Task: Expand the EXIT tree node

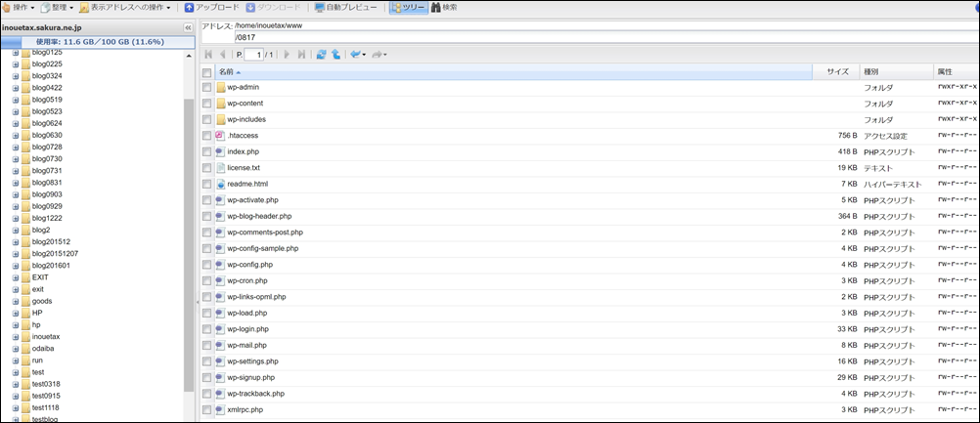Action: tap(16, 277)
